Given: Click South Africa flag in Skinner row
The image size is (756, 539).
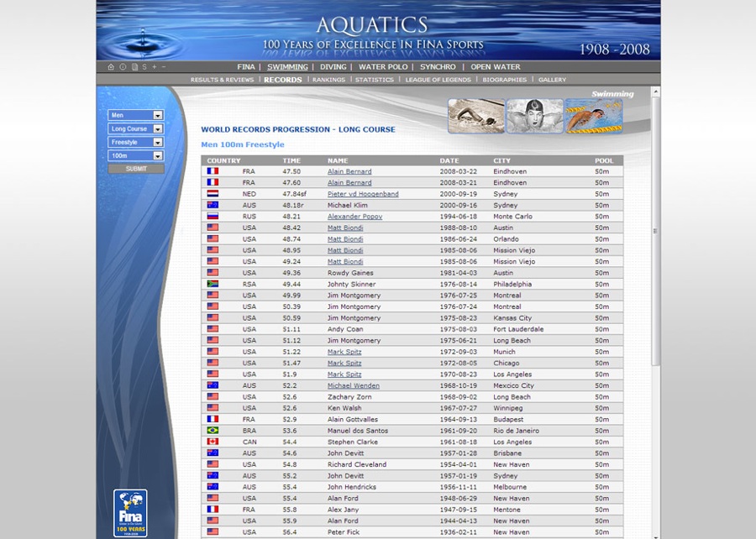Looking at the screenshot, I should pos(213,284).
